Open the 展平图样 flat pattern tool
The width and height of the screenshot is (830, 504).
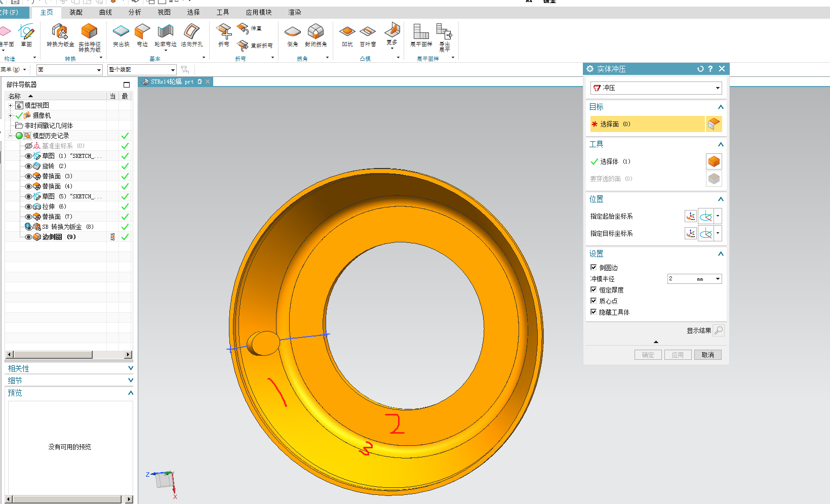pyautogui.click(x=421, y=35)
